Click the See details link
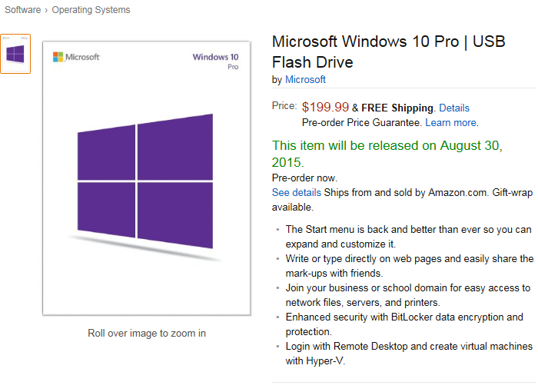 pos(297,193)
